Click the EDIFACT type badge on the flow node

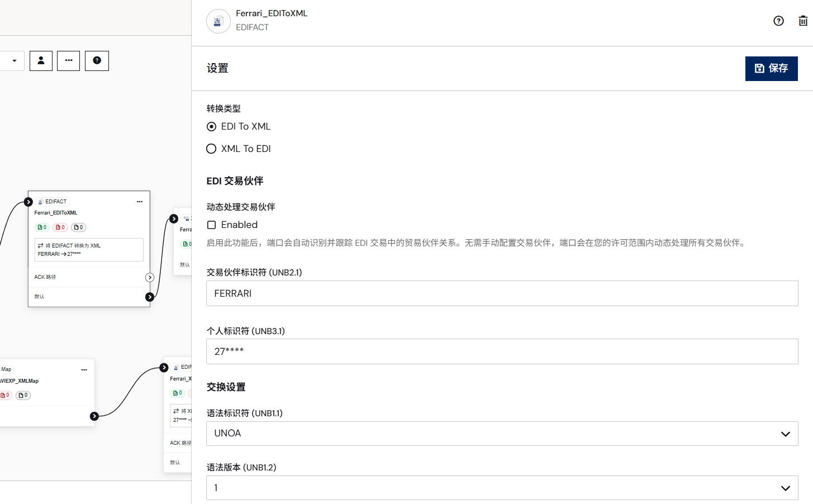pyautogui.click(x=52, y=202)
